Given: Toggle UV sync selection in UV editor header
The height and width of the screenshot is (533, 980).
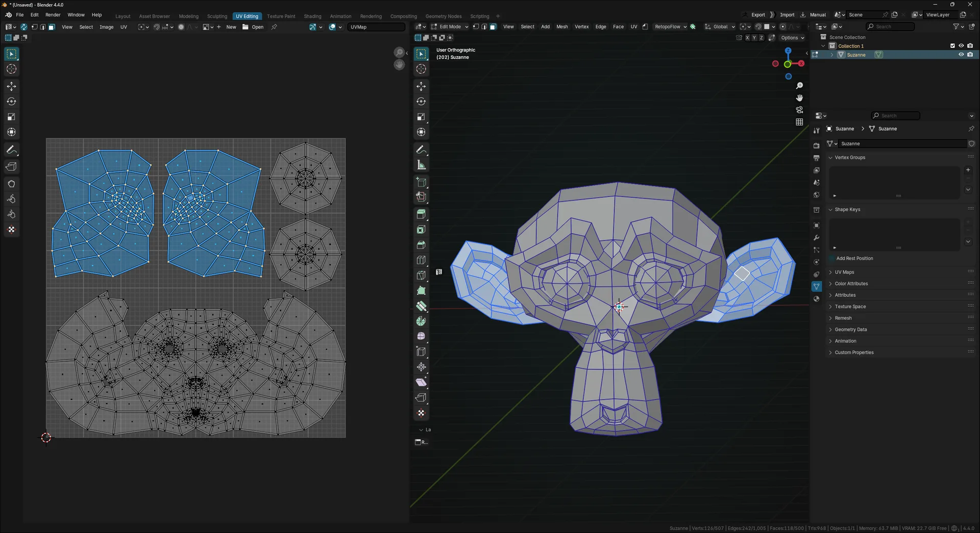Looking at the screenshot, I should pos(23,27).
